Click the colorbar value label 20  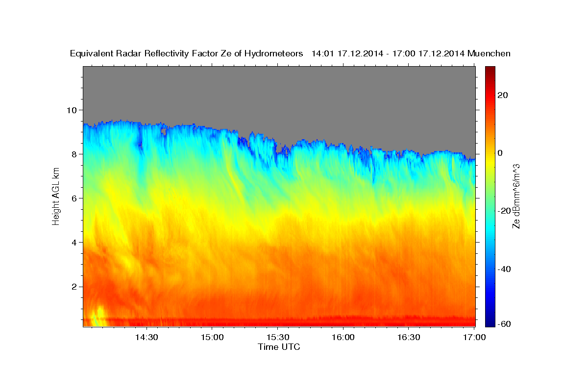coord(503,95)
